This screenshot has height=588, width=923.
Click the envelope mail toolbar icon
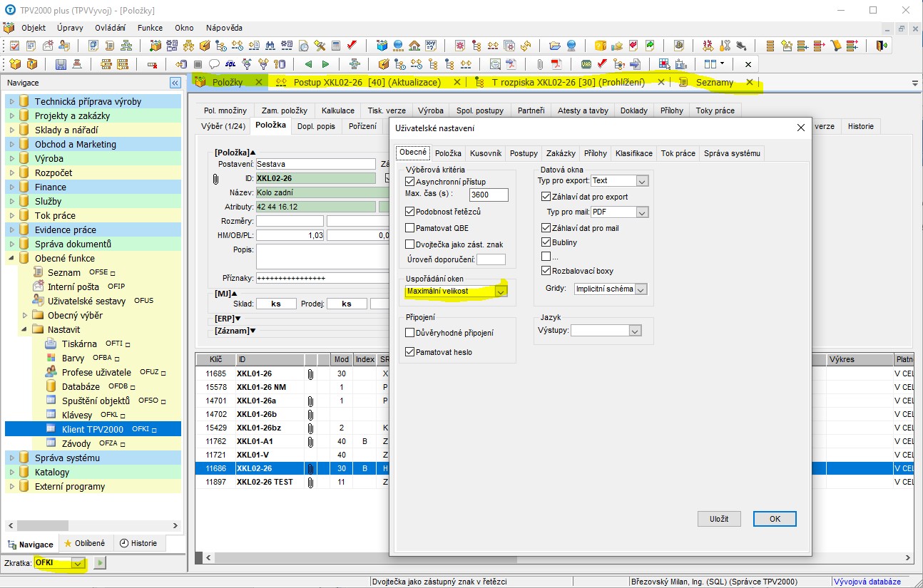[47, 46]
